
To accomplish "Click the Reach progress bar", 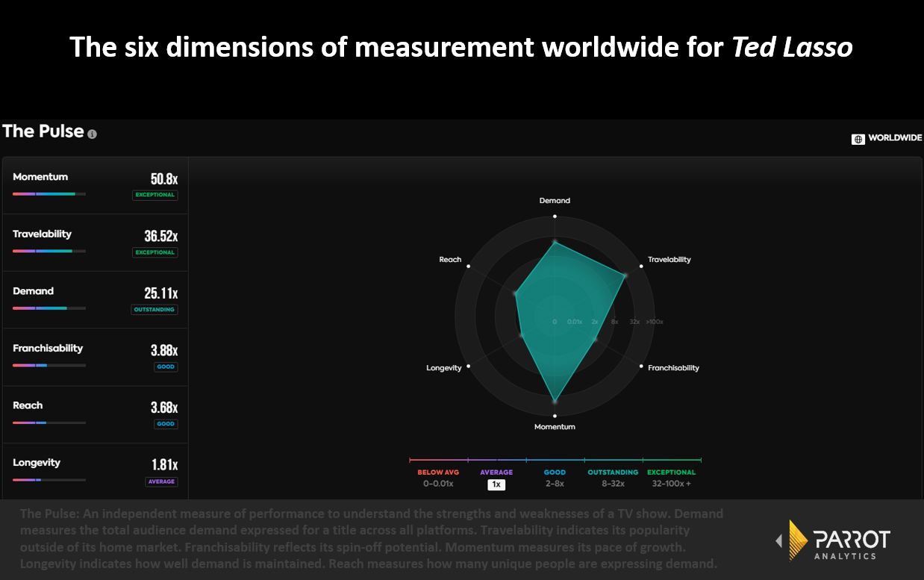I will (x=49, y=422).
